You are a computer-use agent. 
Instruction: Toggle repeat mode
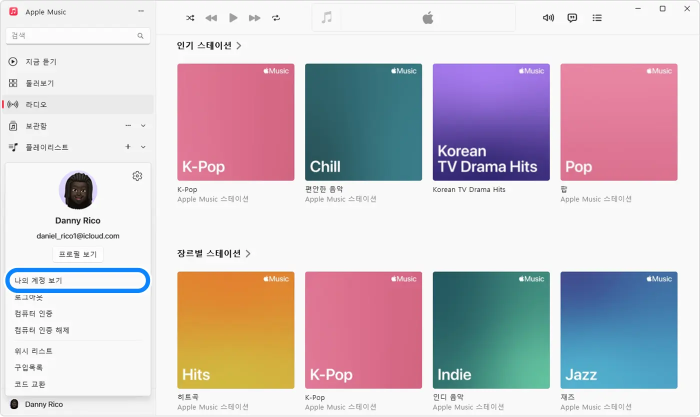click(x=276, y=18)
